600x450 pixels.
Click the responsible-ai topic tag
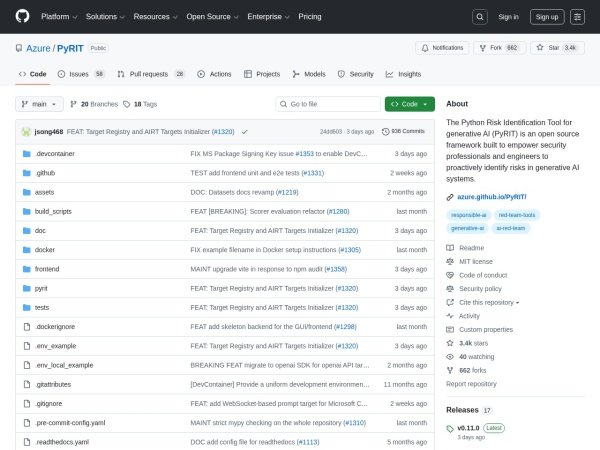point(468,215)
